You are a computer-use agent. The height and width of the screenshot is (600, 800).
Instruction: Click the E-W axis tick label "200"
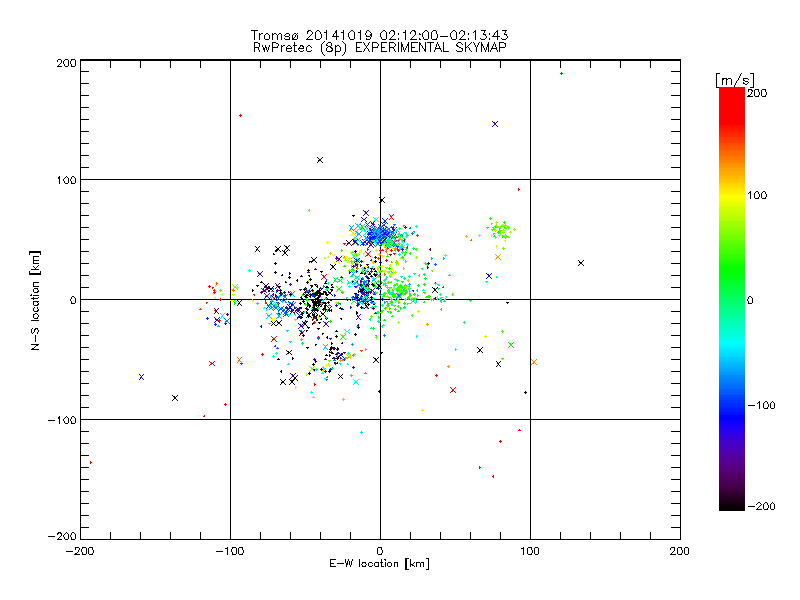tap(680, 551)
